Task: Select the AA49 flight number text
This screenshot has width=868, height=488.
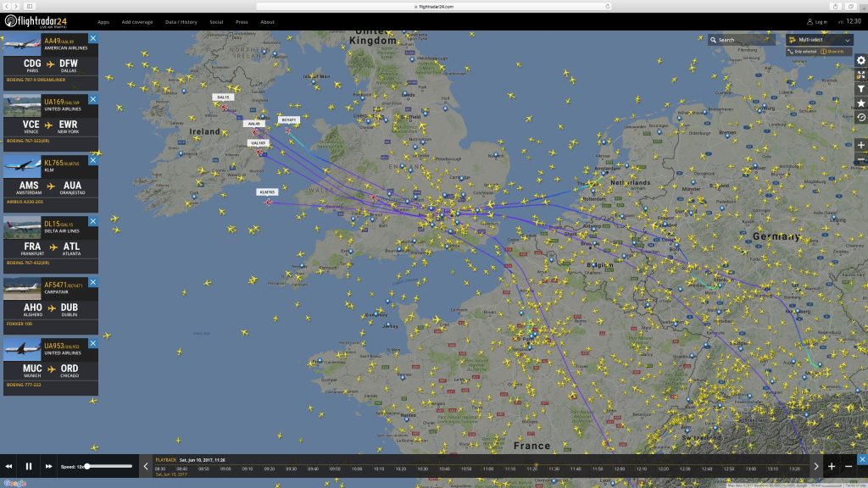Action: pyautogui.click(x=52, y=41)
